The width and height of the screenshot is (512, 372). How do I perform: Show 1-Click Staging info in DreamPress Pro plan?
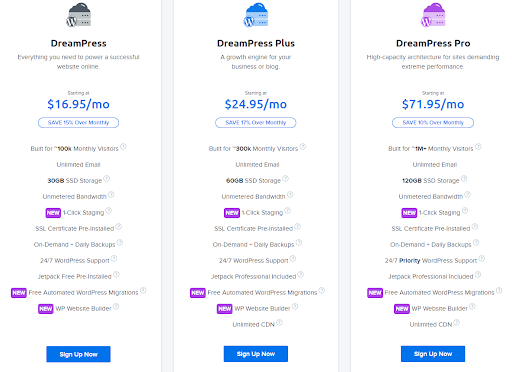click(x=465, y=211)
